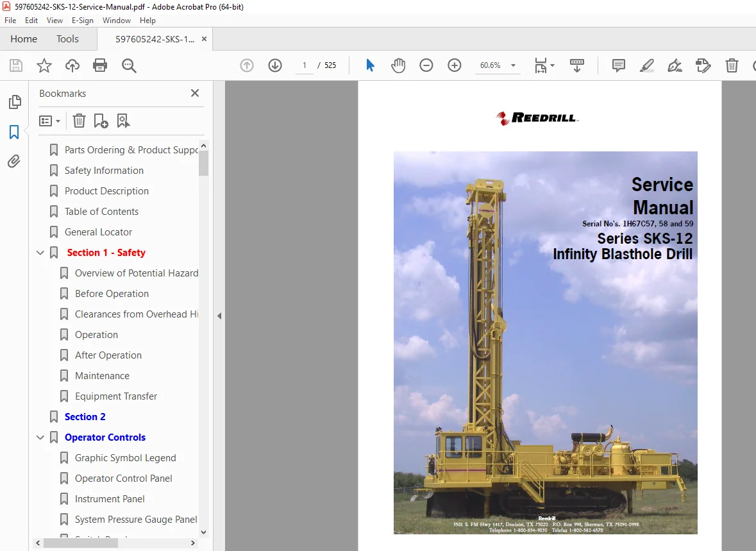The image size is (756, 551).
Task: Click the stamp tool icon
Action: (703, 65)
